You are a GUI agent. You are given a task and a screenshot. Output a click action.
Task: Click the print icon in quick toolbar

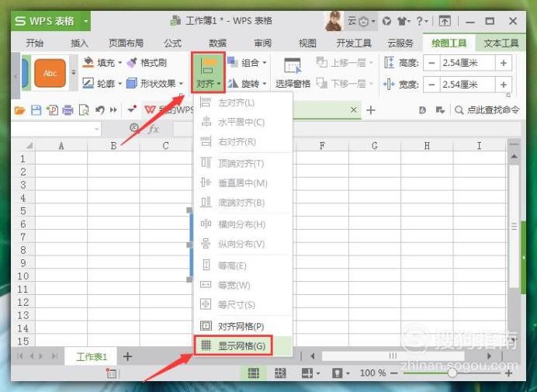click(x=68, y=110)
